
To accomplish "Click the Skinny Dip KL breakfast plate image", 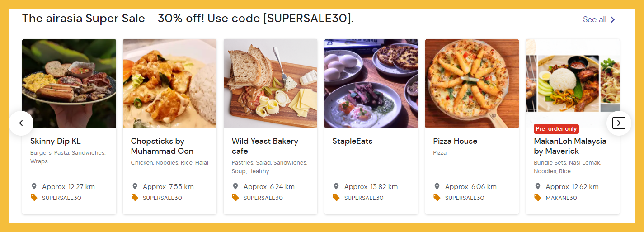I will (x=69, y=84).
